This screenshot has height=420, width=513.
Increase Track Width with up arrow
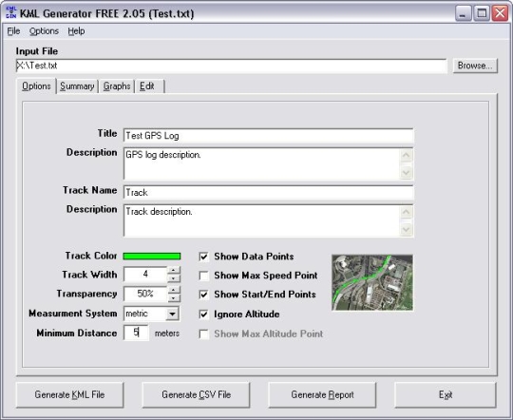174,270
